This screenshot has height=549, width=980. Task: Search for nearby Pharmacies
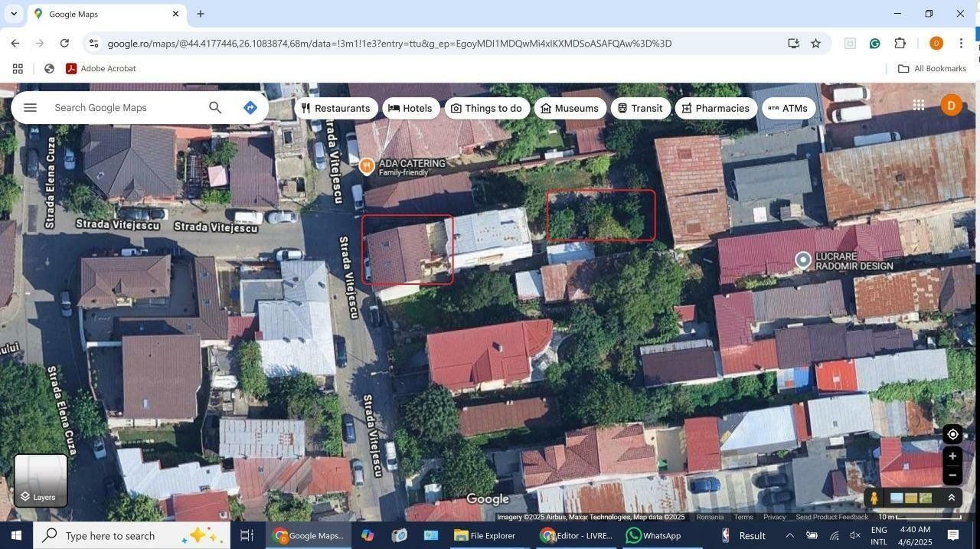[x=715, y=108]
